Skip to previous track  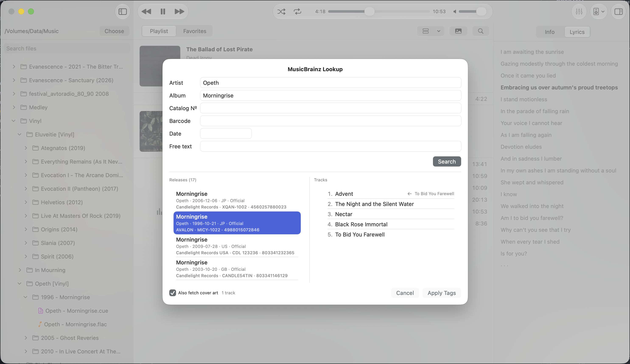tap(146, 11)
